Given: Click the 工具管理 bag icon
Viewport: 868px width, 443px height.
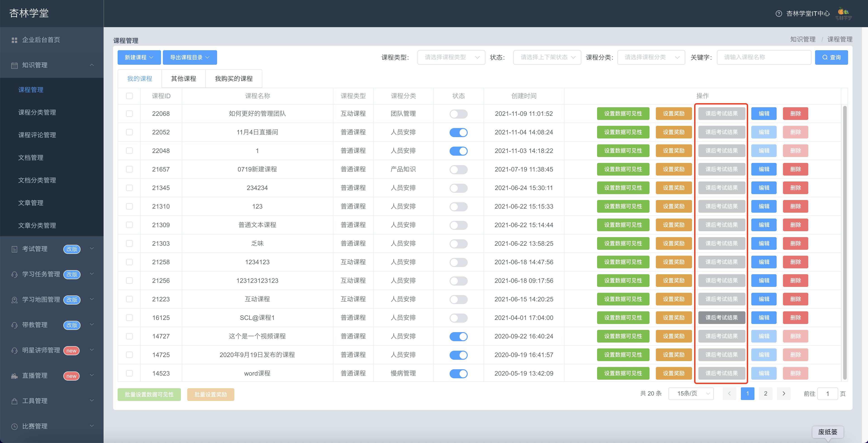Looking at the screenshot, I should (x=14, y=401).
